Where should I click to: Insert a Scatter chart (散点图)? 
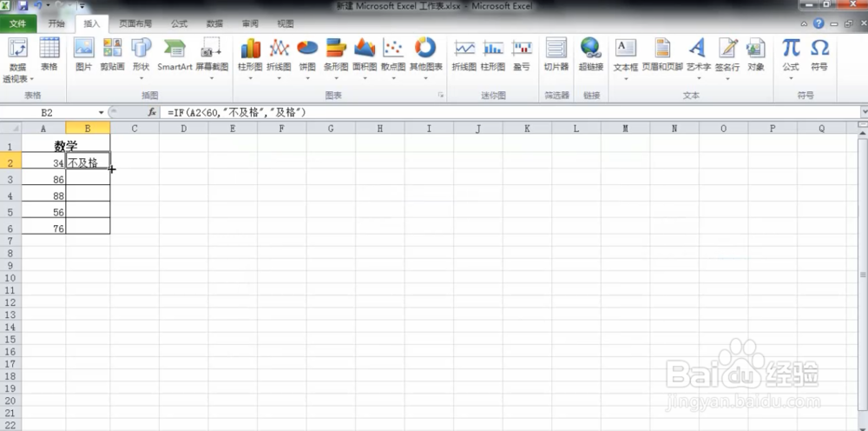(x=393, y=58)
